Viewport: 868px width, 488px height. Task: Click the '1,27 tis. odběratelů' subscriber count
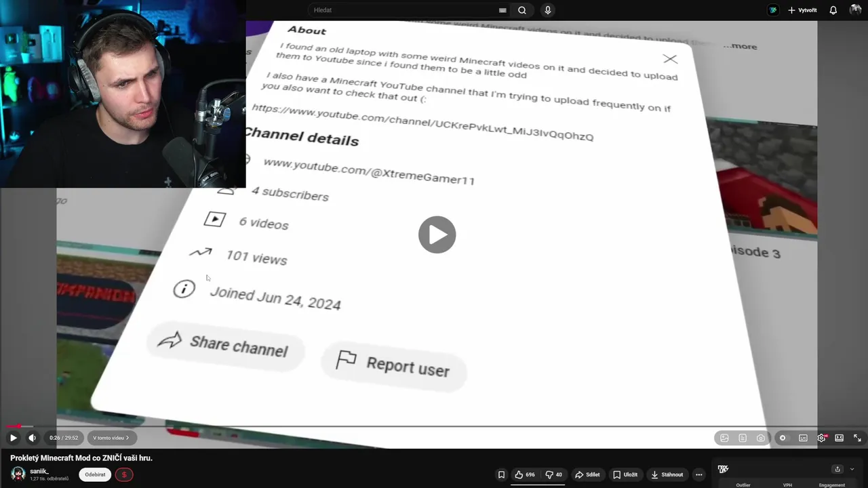pyautogui.click(x=49, y=479)
